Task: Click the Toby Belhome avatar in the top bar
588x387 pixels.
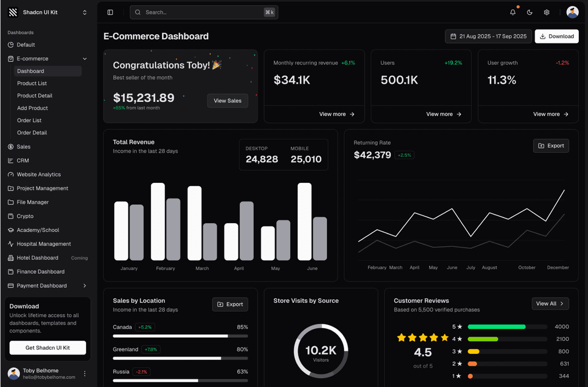Action: click(x=572, y=11)
